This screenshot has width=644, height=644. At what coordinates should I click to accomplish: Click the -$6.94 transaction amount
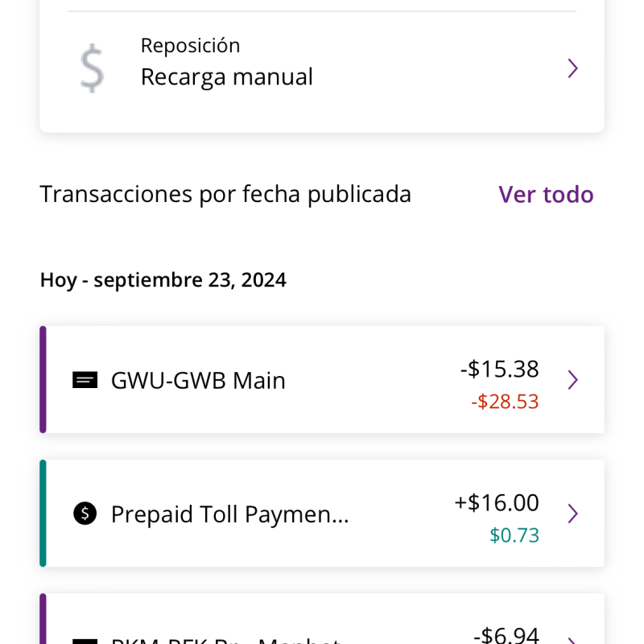506,635
